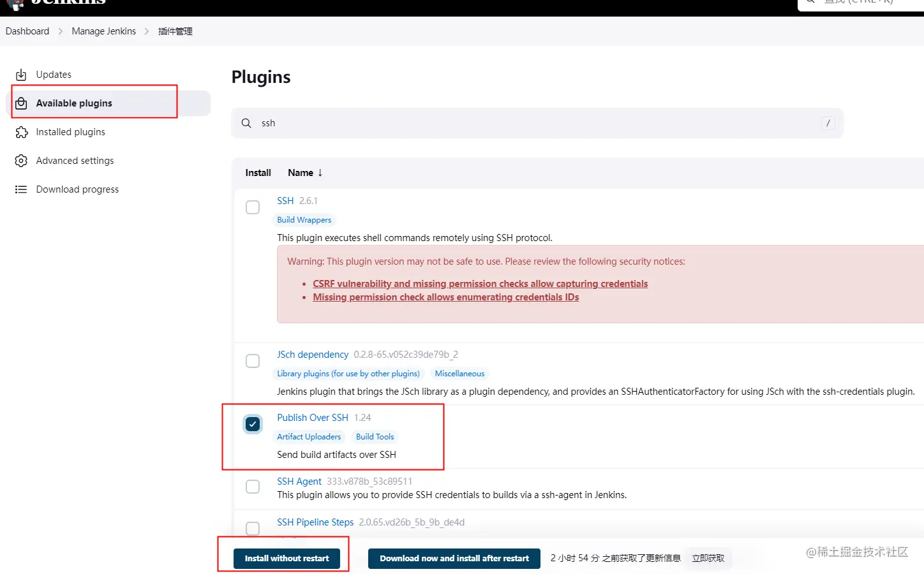Click Download now and install after restart
Screen dimensions: 924x574
click(454, 559)
